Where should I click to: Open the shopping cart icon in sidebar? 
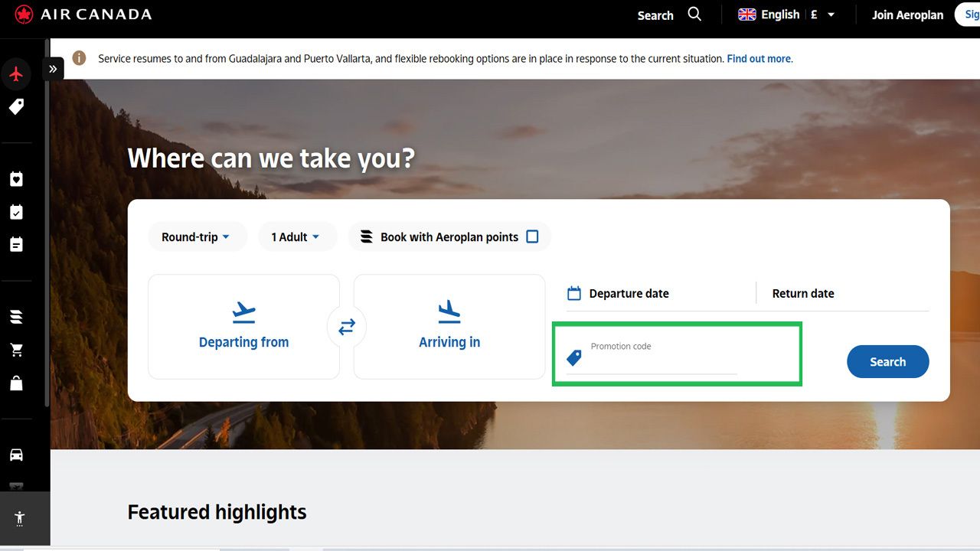pyautogui.click(x=17, y=349)
